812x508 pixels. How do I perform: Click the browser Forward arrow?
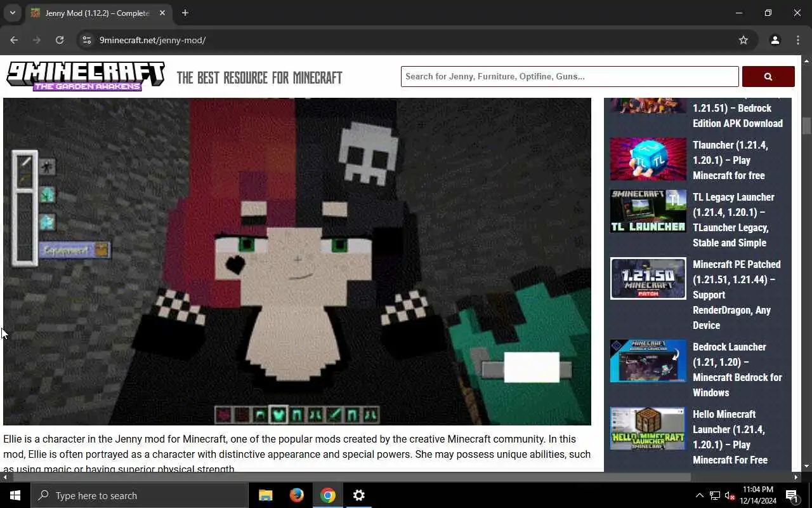coord(37,40)
